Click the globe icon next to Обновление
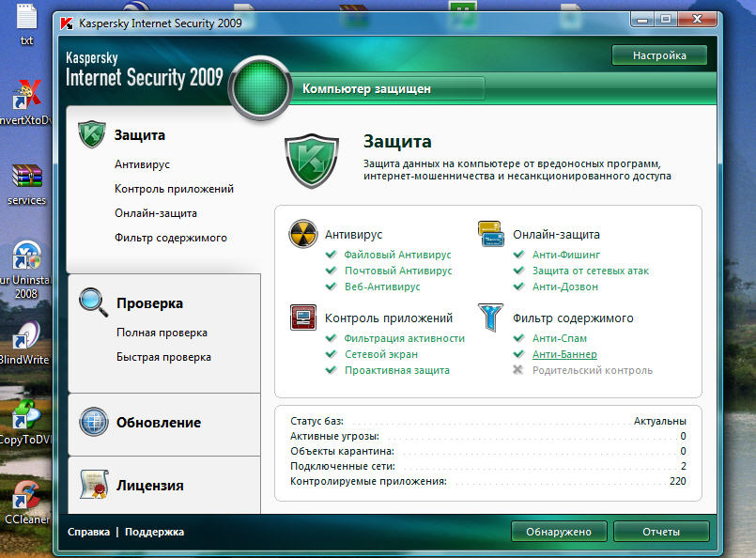The image size is (756, 558). [94, 422]
